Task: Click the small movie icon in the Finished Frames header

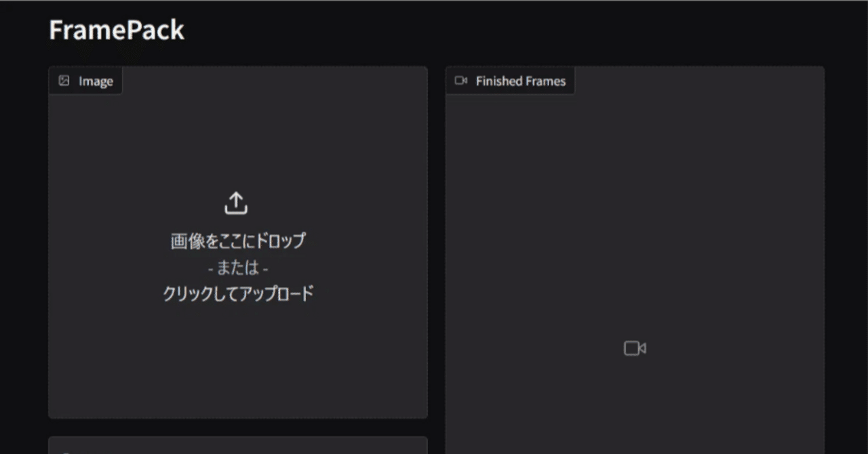Action: click(461, 80)
